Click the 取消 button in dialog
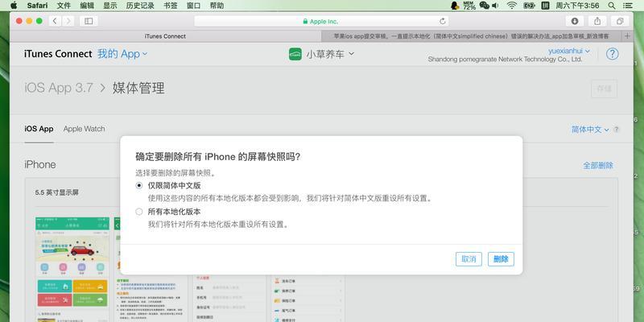Image resolution: width=644 pixels, height=322 pixels. click(469, 259)
